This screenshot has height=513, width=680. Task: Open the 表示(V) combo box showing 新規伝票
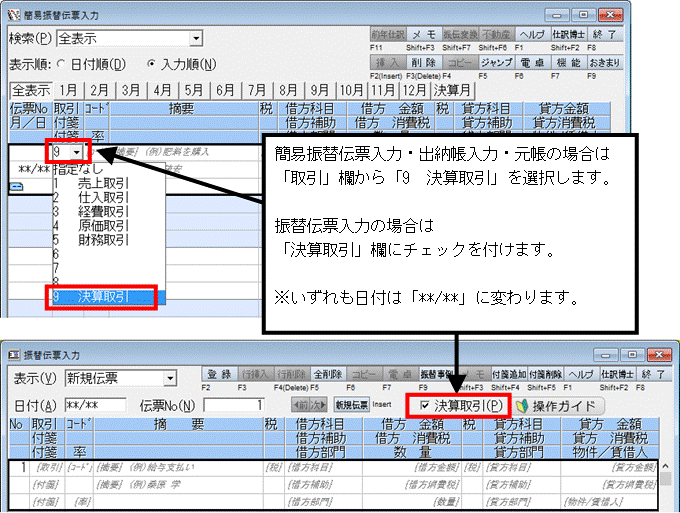click(x=121, y=378)
